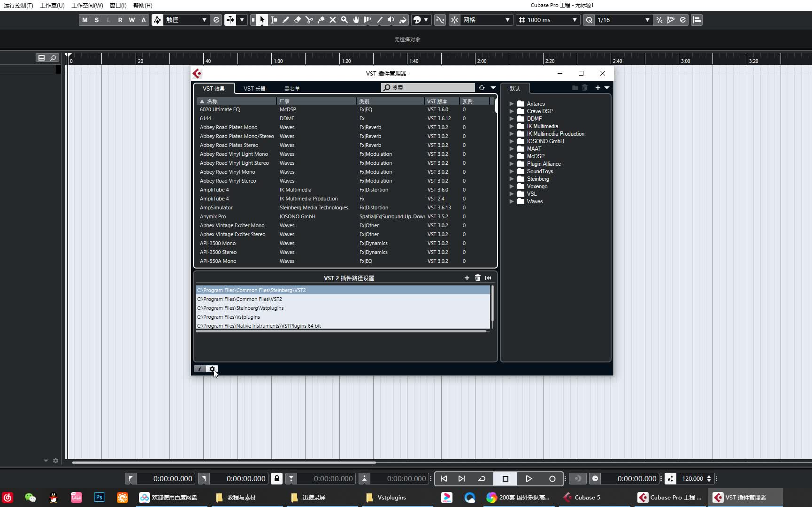Toggle Snap on/off button
This screenshot has width=812, height=507.
[454, 20]
